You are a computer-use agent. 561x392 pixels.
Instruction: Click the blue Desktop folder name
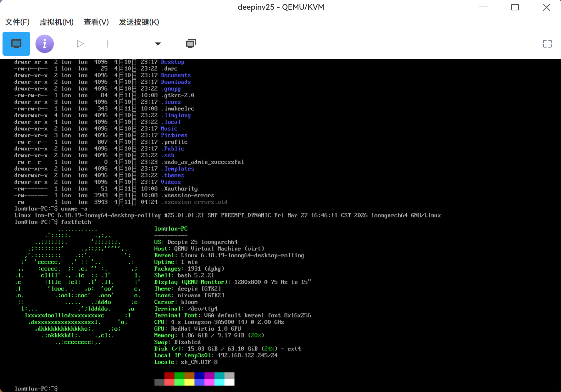tap(172, 62)
